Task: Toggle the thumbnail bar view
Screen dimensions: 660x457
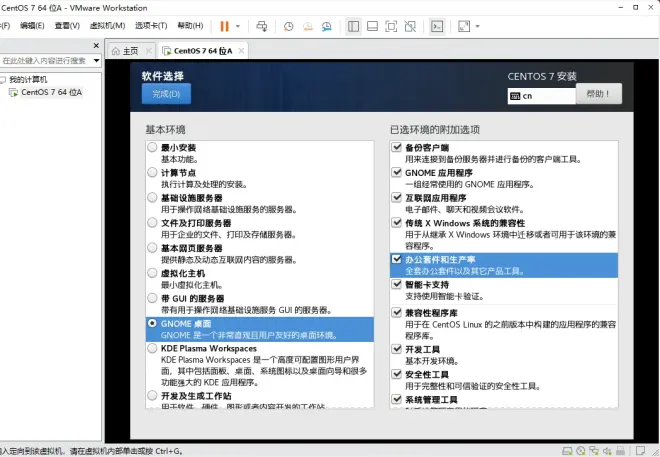Action: (x=372, y=27)
